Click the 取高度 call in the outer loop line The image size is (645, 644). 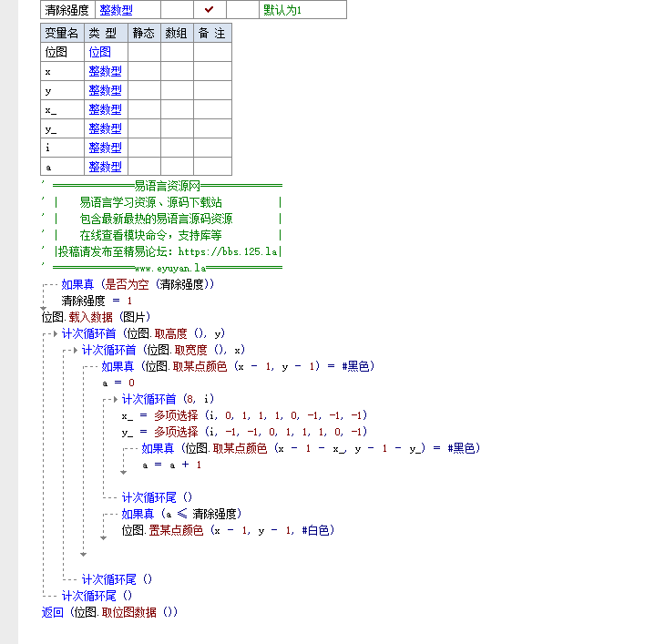[x=170, y=333]
